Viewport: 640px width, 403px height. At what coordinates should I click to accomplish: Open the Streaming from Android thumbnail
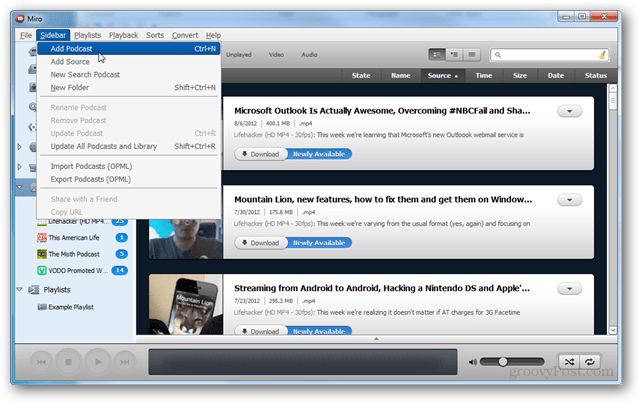point(186,305)
